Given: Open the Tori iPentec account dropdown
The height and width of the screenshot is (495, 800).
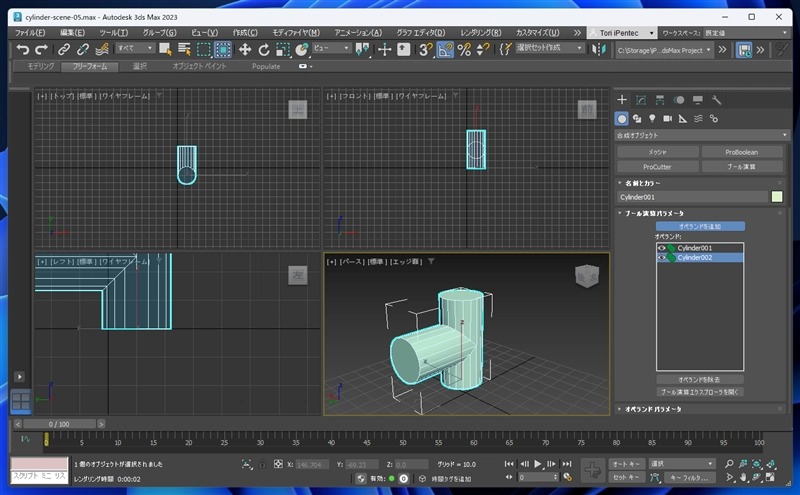Looking at the screenshot, I should point(621,33).
